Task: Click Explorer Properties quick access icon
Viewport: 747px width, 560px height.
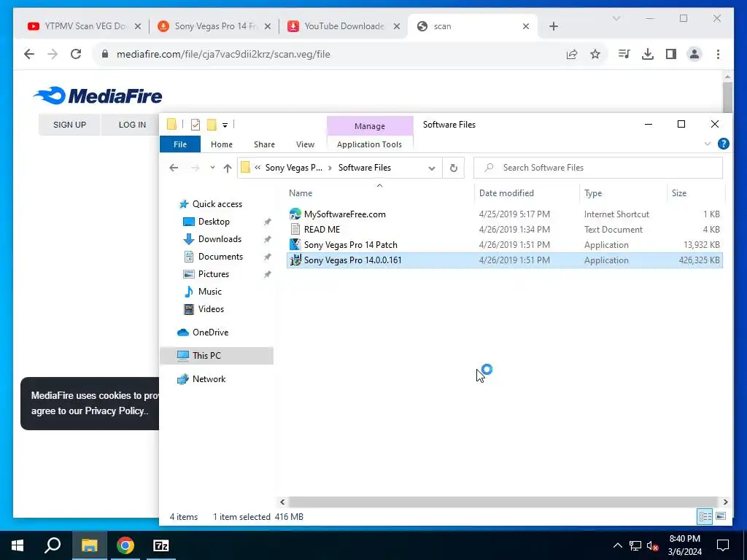Action: coord(196,125)
